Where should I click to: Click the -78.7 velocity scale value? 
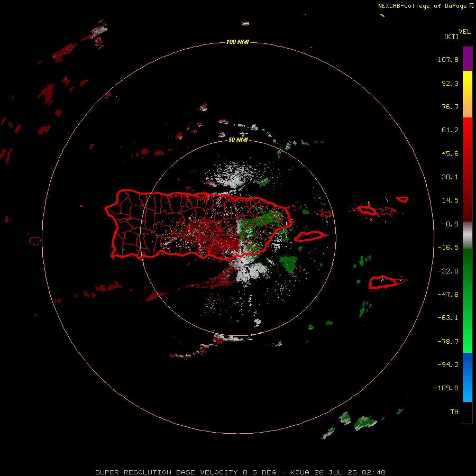pyautogui.click(x=448, y=342)
